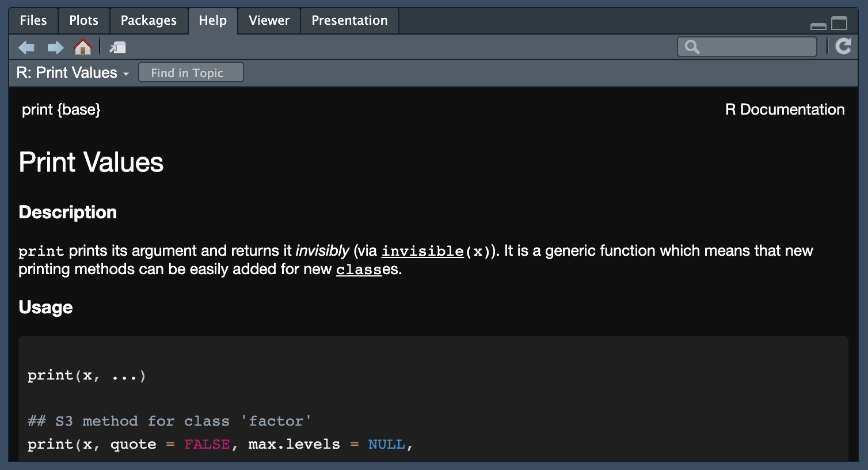The width and height of the screenshot is (868, 470).
Task: Maximize the Help pane
Action: point(839,24)
